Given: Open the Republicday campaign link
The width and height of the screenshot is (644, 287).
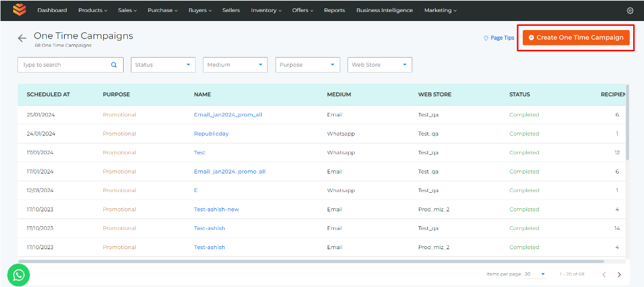Looking at the screenshot, I should (211, 133).
